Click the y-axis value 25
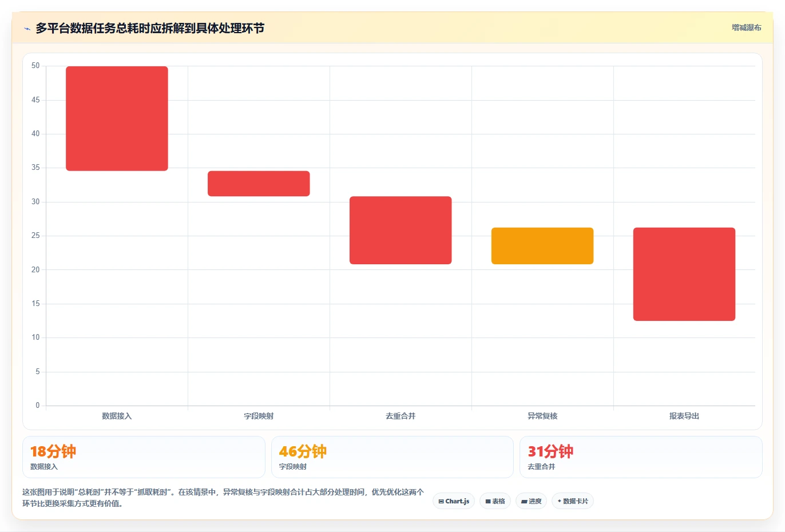Screen dimensions: 785x532 [x=35, y=236]
